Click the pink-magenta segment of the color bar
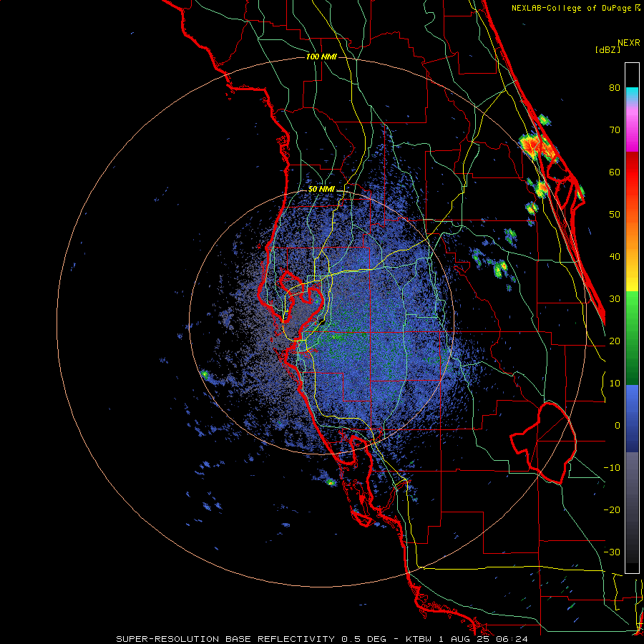 coord(632,130)
